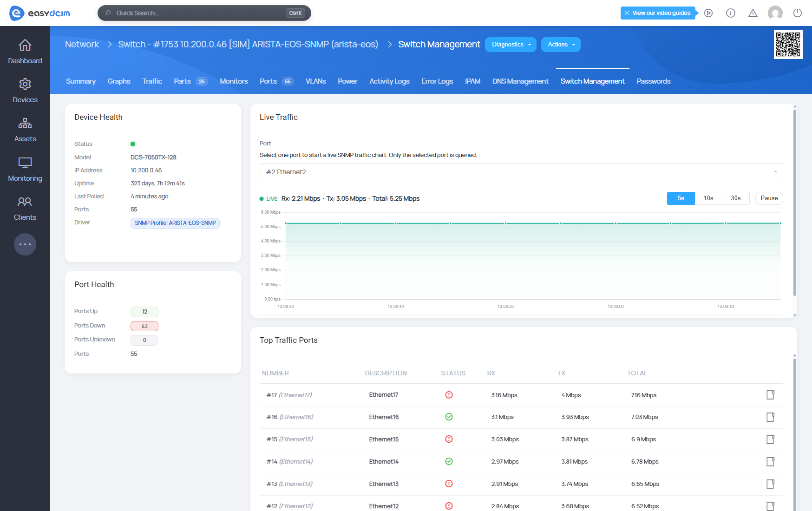
Task: Select the 5s refresh interval
Action: 681,198
